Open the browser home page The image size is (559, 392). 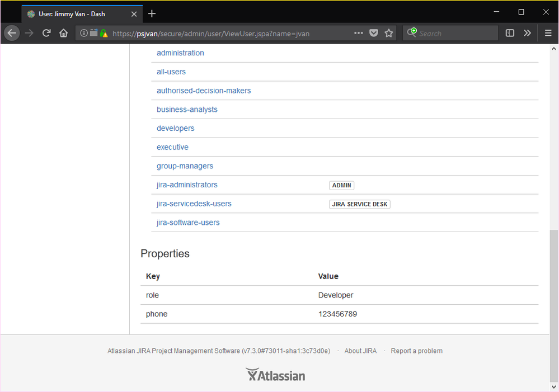63,33
